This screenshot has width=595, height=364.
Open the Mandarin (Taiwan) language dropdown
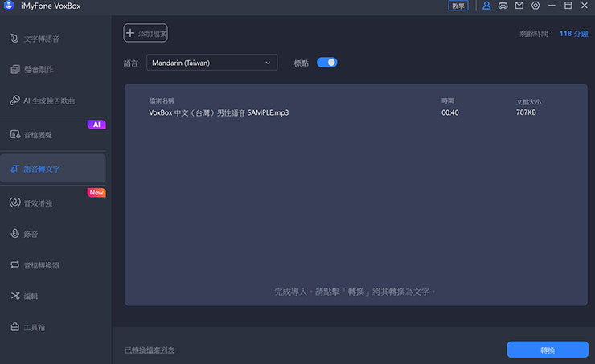[211, 63]
